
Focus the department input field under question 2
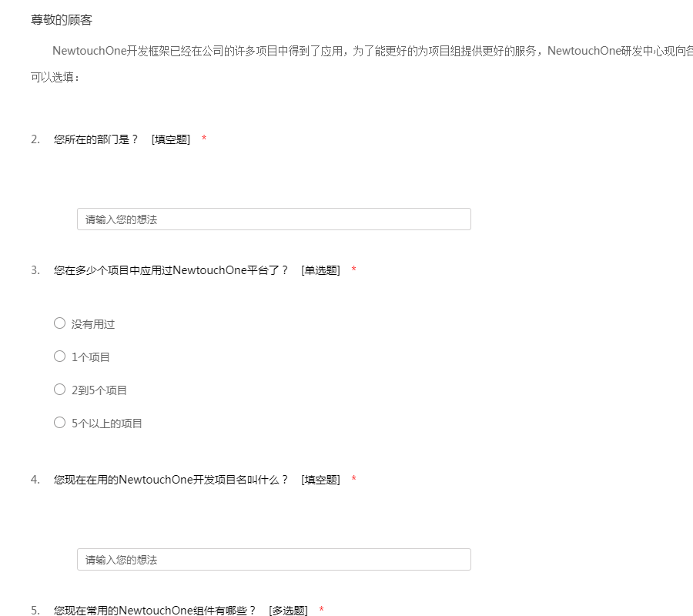point(273,219)
